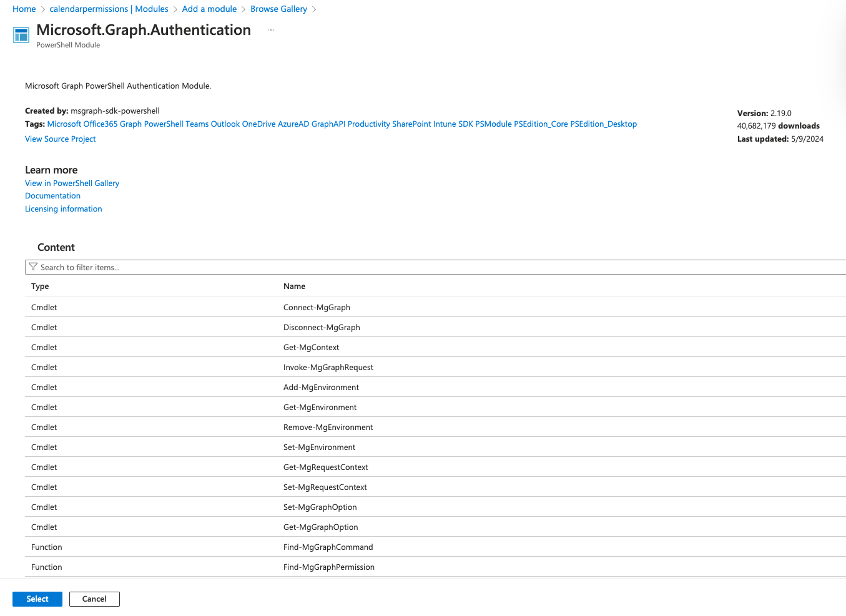Select the Connect-MgGraph cmdlet row

pos(317,308)
